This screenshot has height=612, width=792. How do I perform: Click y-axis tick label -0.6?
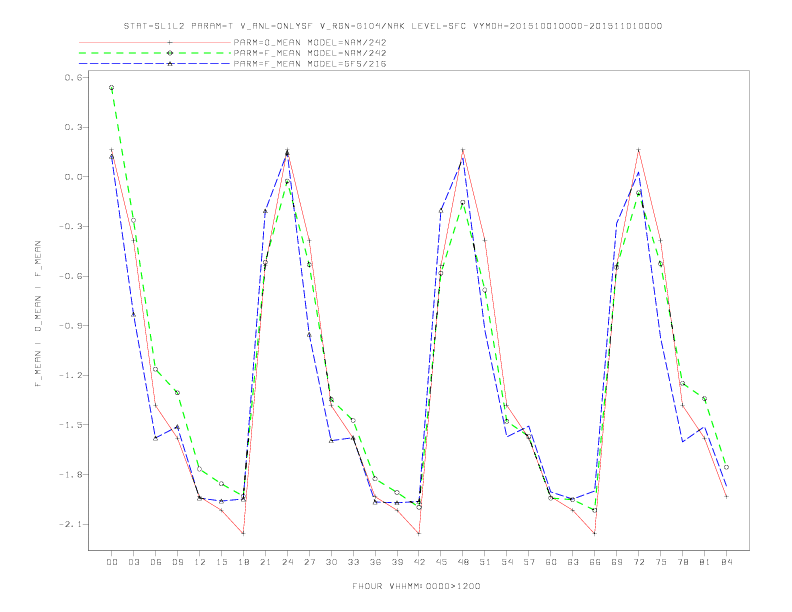tap(70, 276)
